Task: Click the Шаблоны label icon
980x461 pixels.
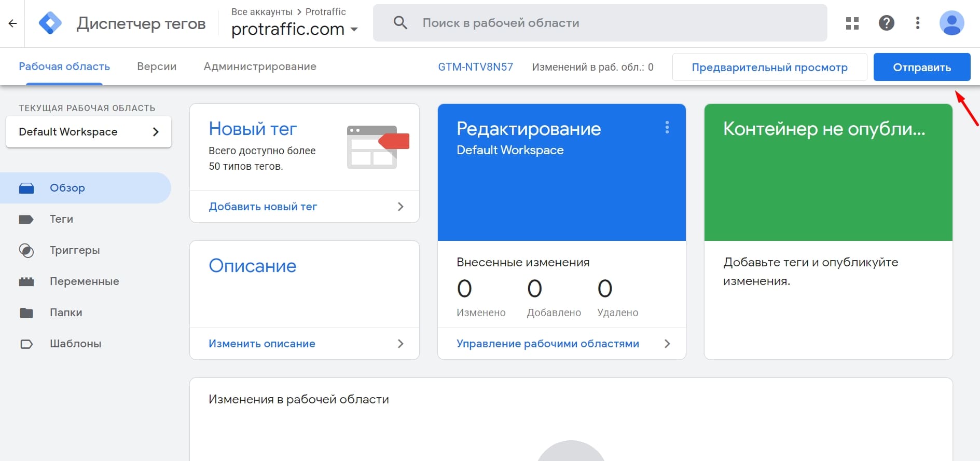Action: pyautogui.click(x=26, y=344)
